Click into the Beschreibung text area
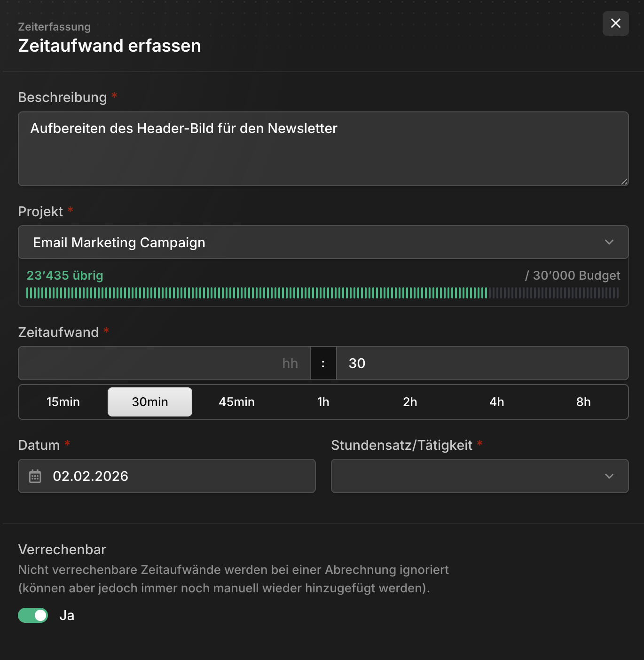Screen dimensions: 644x660 (323, 149)
